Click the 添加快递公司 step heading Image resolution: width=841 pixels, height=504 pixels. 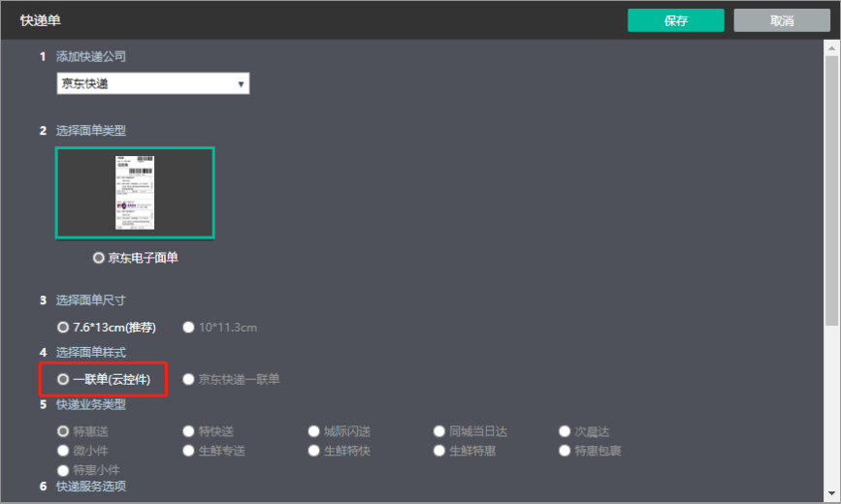[x=90, y=56]
